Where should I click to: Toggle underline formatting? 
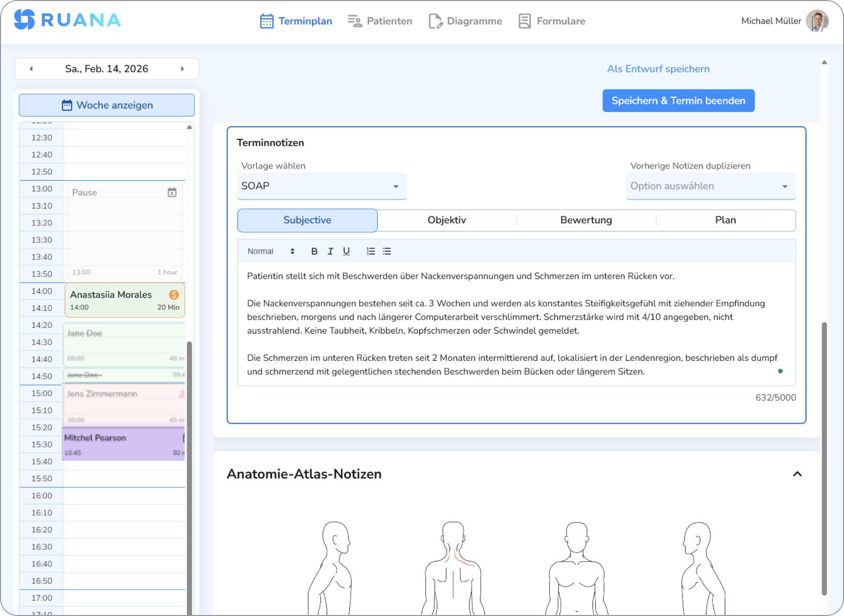coord(346,251)
